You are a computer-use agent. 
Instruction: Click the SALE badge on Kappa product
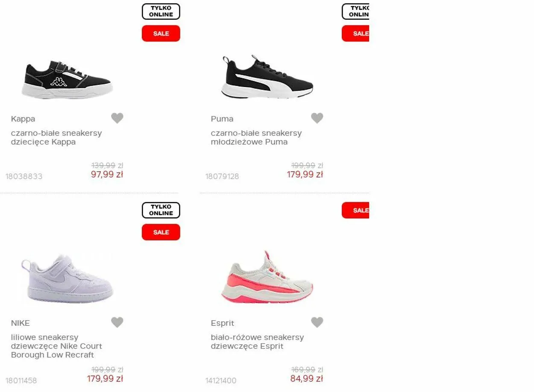(x=161, y=33)
